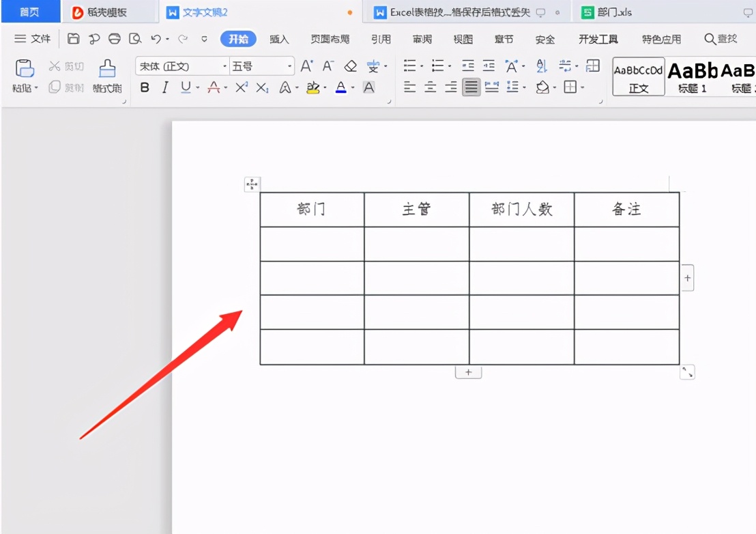Click the Italic I icon

(165, 87)
